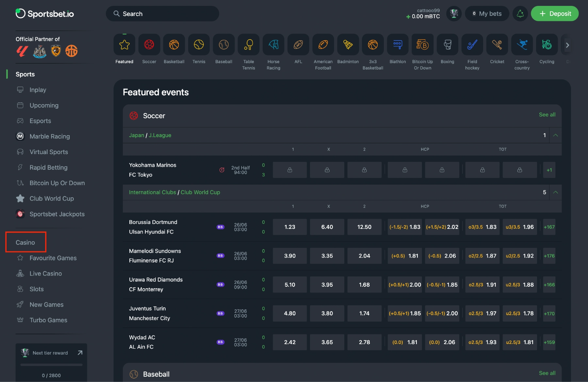Select the Featured tab
The height and width of the screenshot is (382, 588).
(x=124, y=49)
